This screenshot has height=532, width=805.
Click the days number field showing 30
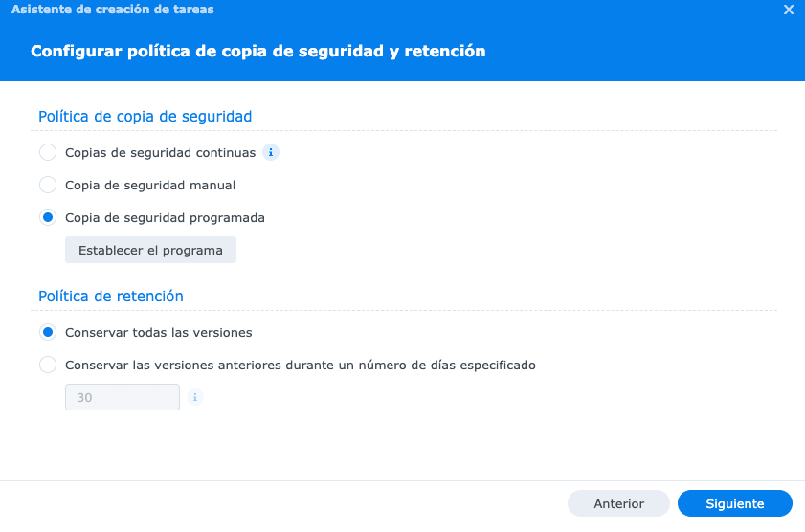coord(122,397)
